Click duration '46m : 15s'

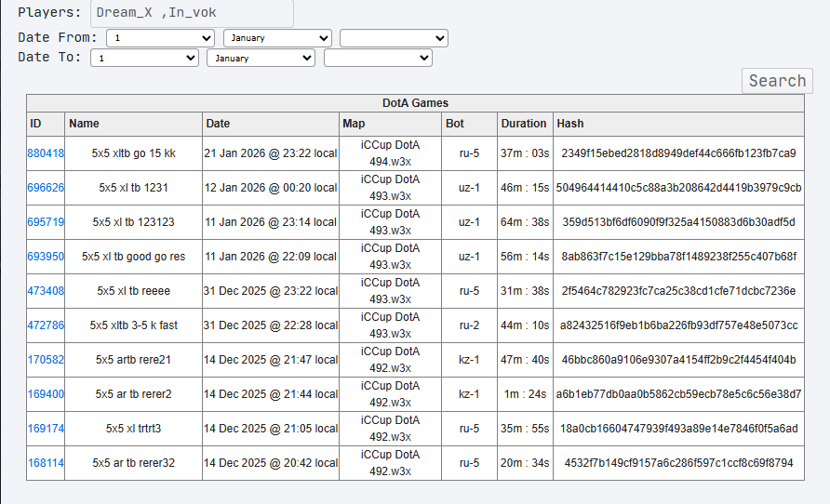pyautogui.click(x=525, y=188)
